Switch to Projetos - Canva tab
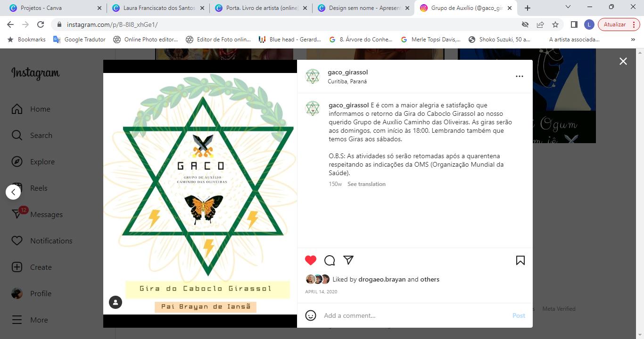This screenshot has width=644, height=339. (x=54, y=8)
